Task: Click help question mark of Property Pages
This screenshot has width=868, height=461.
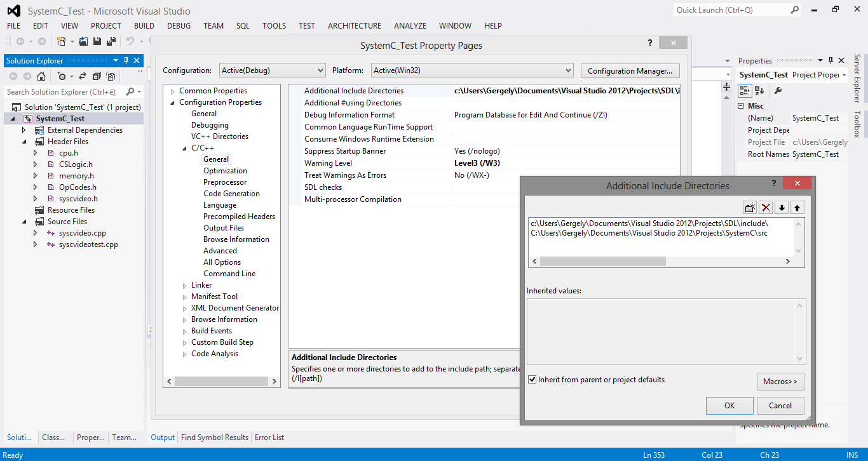Action: (x=649, y=43)
